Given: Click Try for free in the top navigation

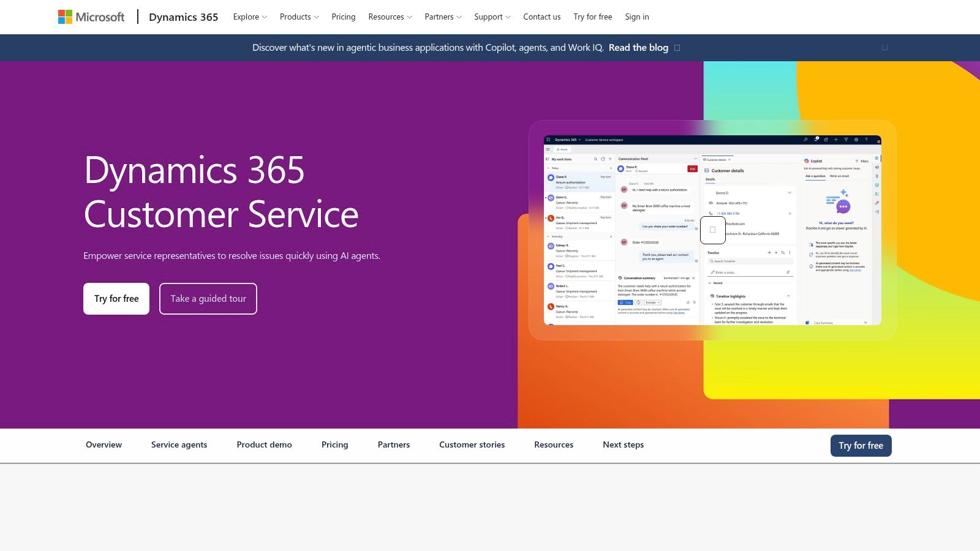Looking at the screenshot, I should (593, 17).
